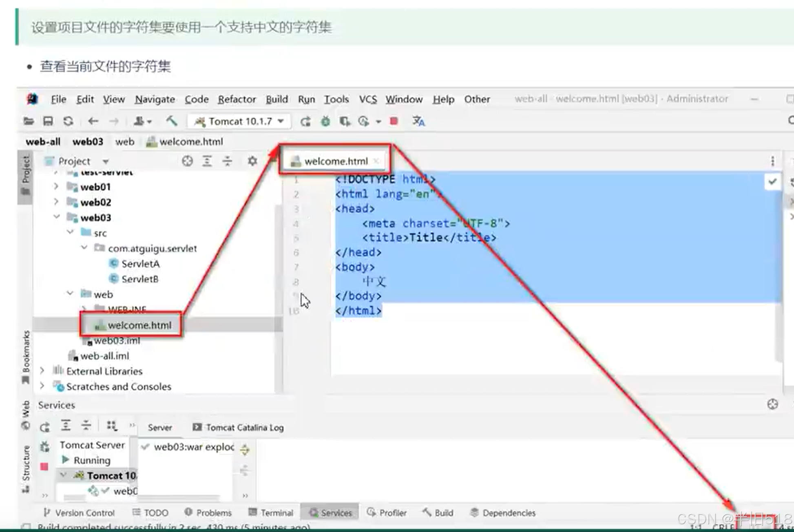Toggle the Web side panel tab
Image resolution: width=794 pixels, height=532 pixels.
click(x=26, y=415)
